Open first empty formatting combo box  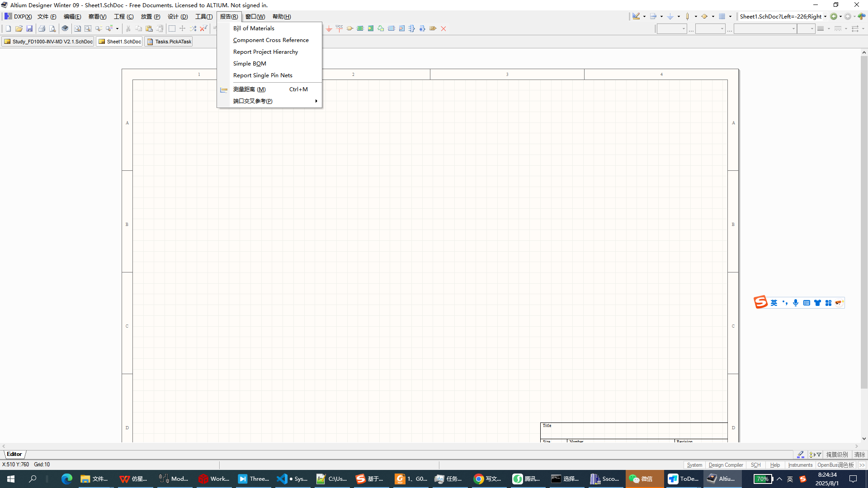pos(671,29)
